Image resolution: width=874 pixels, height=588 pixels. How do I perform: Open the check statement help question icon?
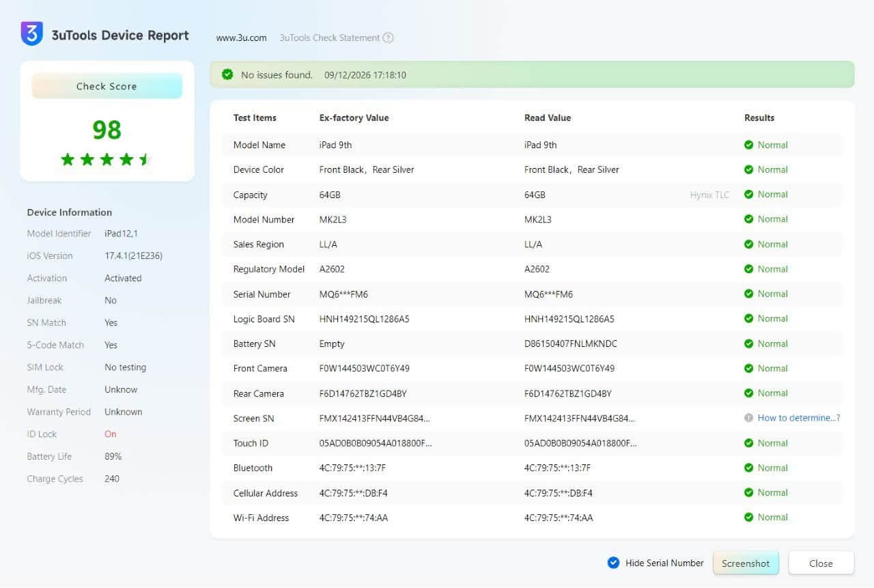point(388,38)
